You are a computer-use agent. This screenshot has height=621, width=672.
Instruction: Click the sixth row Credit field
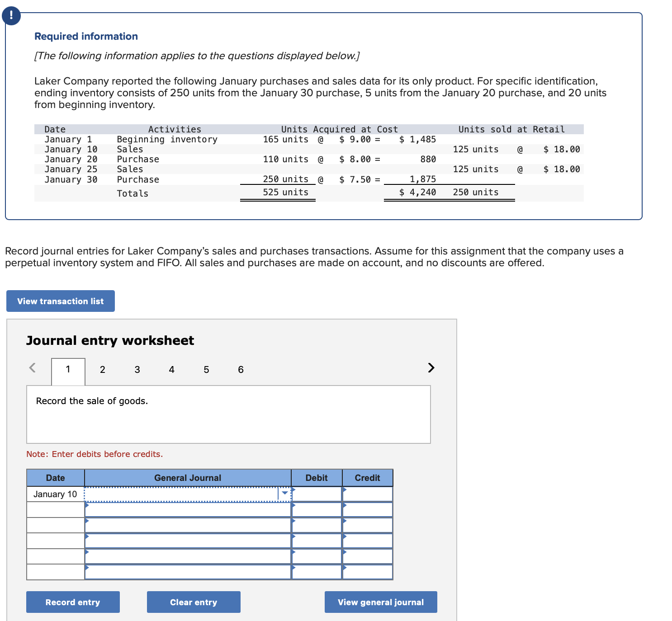(368, 572)
